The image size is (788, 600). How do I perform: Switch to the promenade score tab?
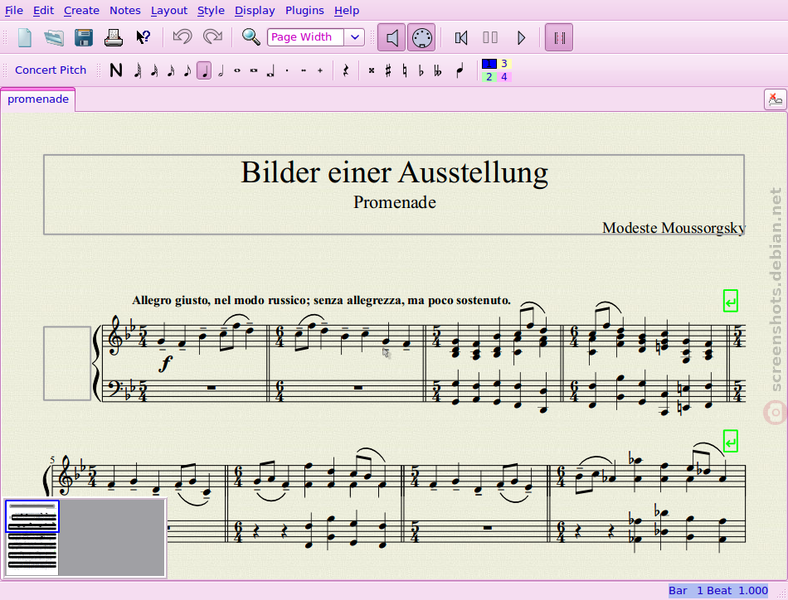[x=38, y=99]
